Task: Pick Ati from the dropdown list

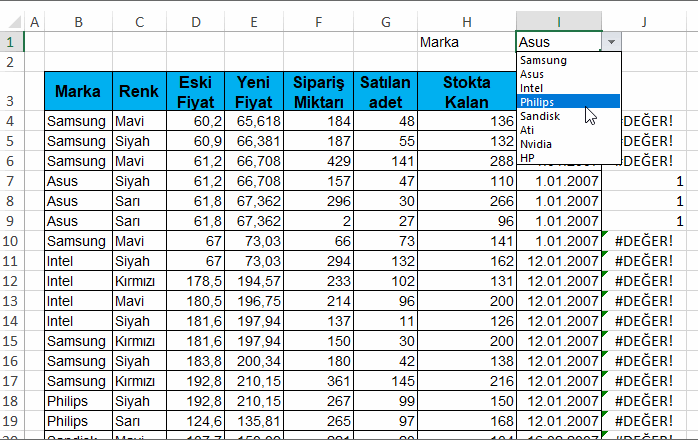Action: click(x=568, y=130)
